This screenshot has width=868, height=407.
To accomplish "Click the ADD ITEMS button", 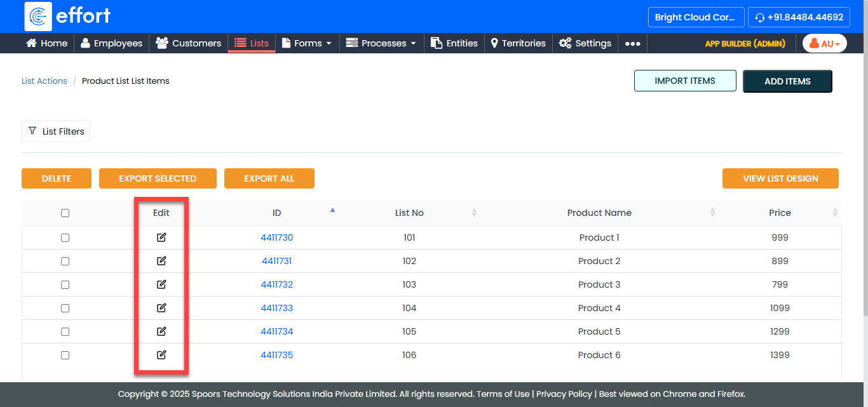I will click(x=787, y=81).
